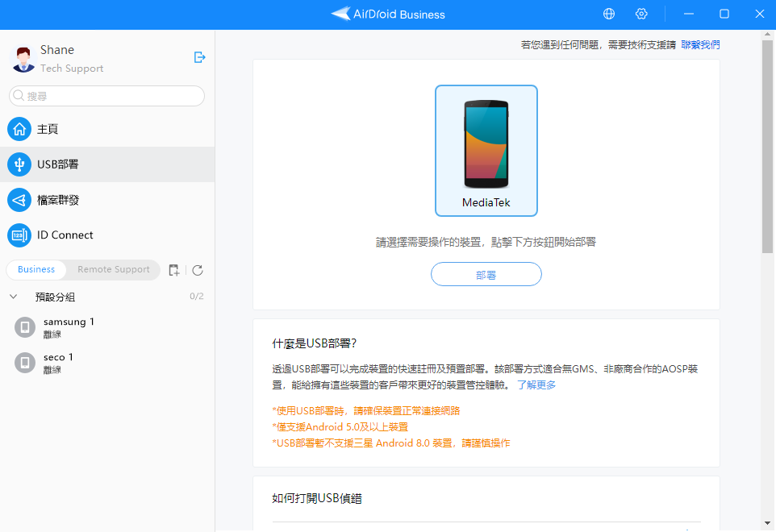Click the ID Connect icon

[19, 235]
